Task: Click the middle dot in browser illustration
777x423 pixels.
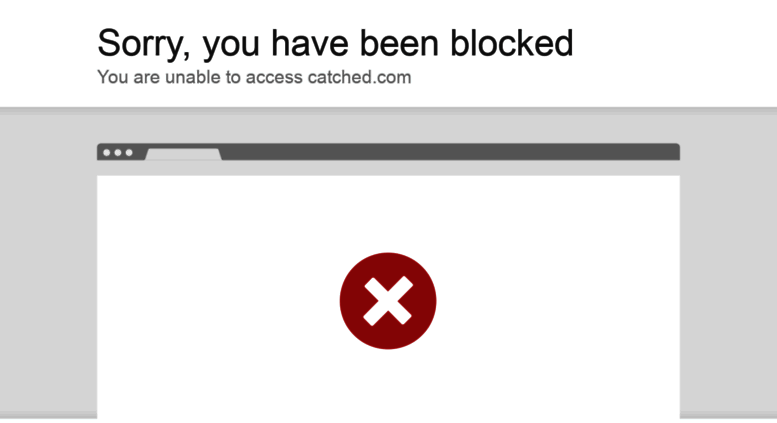Action: point(118,153)
